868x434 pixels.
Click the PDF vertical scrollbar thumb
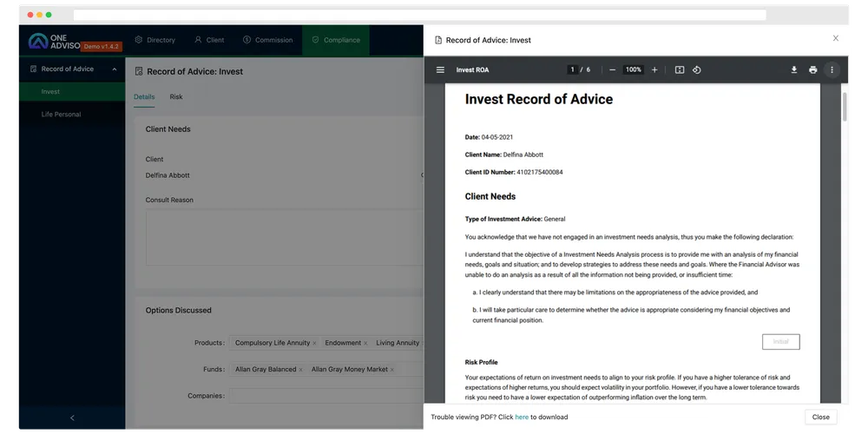click(845, 106)
